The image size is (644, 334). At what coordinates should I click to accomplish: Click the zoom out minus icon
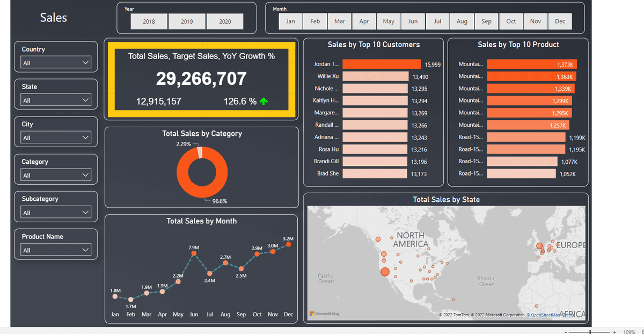[566, 332]
